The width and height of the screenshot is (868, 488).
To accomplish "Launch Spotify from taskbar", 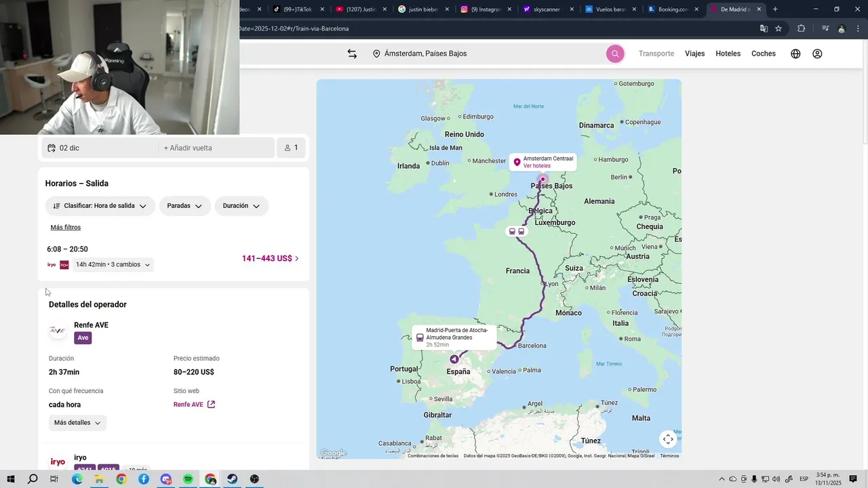I will point(188,479).
